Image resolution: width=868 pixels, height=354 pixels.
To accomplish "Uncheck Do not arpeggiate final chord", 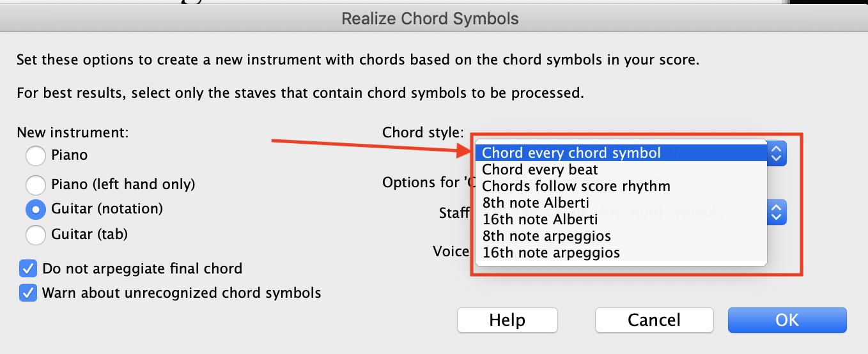I will 28,268.
